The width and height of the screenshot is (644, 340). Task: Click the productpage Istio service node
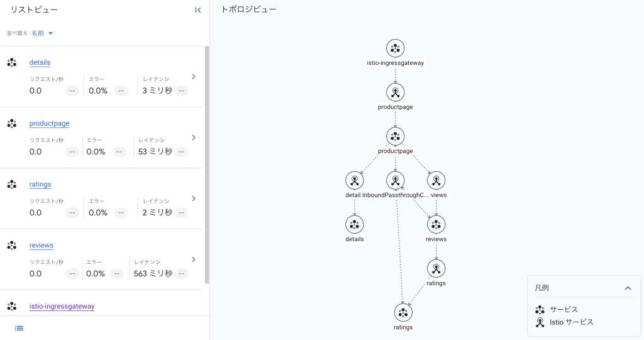(395, 93)
